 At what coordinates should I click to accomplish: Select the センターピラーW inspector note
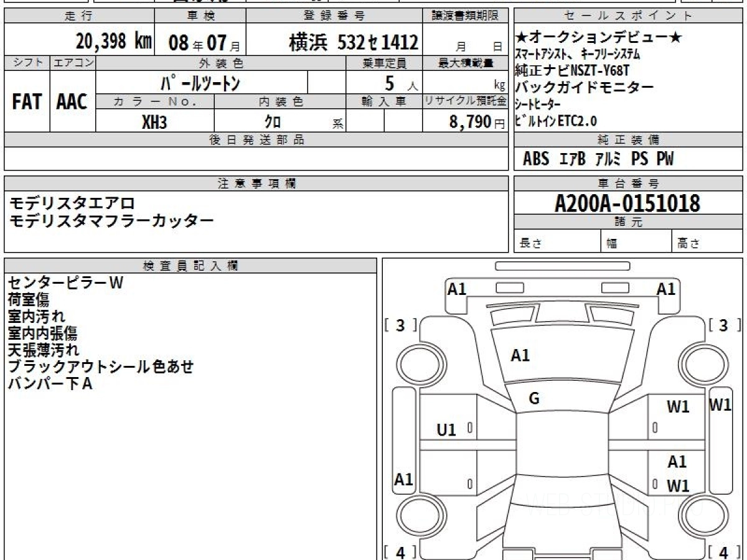tap(65, 283)
